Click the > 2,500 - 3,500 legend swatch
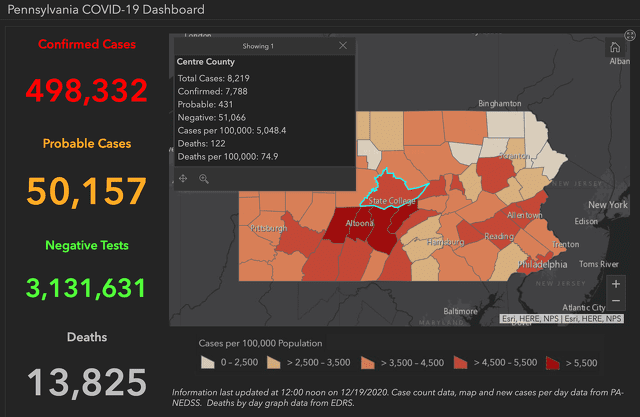 277,363
